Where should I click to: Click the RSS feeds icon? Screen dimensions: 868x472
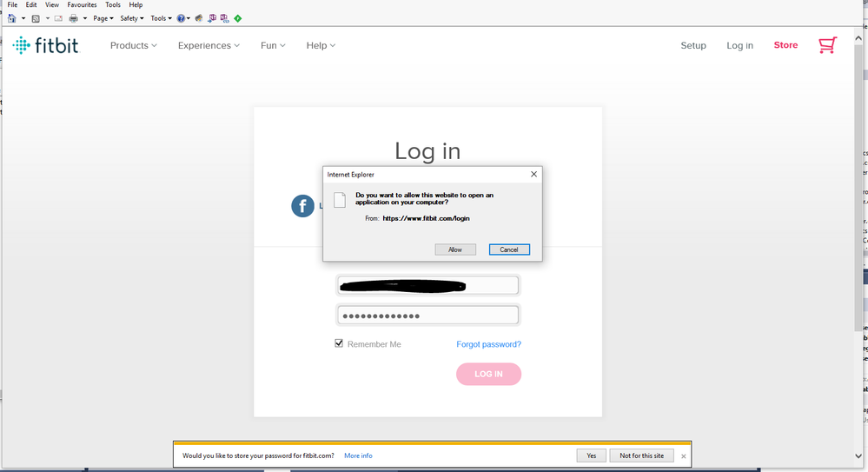[x=36, y=18]
